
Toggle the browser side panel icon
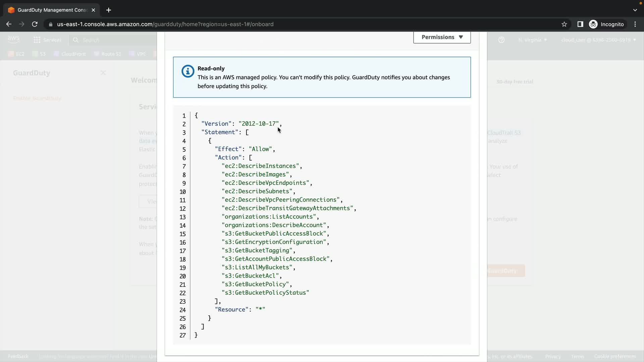tap(580, 24)
